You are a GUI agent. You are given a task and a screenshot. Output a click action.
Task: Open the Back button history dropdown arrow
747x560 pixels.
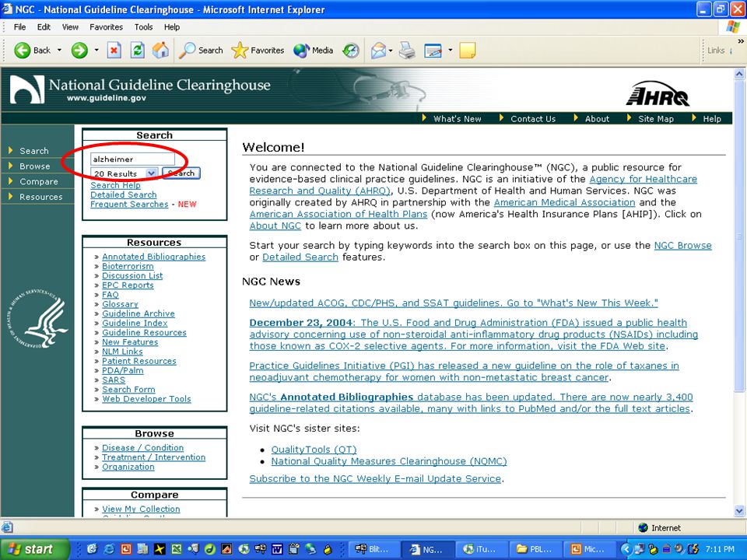[60, 50]
